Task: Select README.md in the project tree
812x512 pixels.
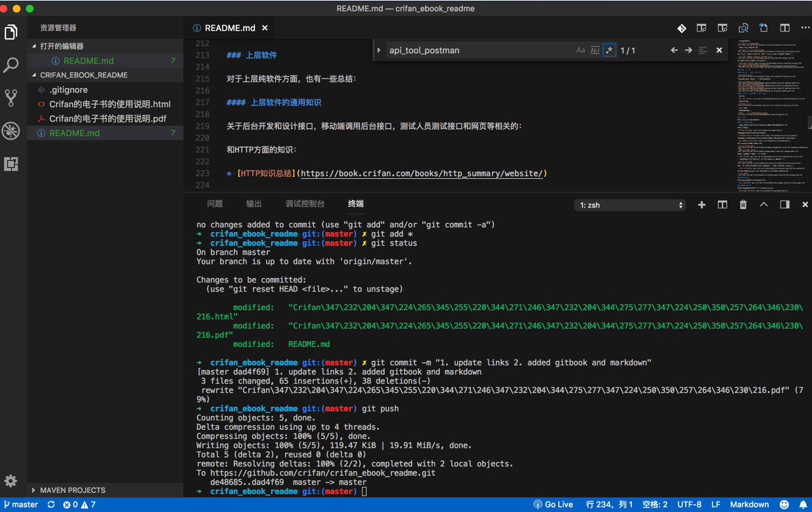Action: pos(105,133)
